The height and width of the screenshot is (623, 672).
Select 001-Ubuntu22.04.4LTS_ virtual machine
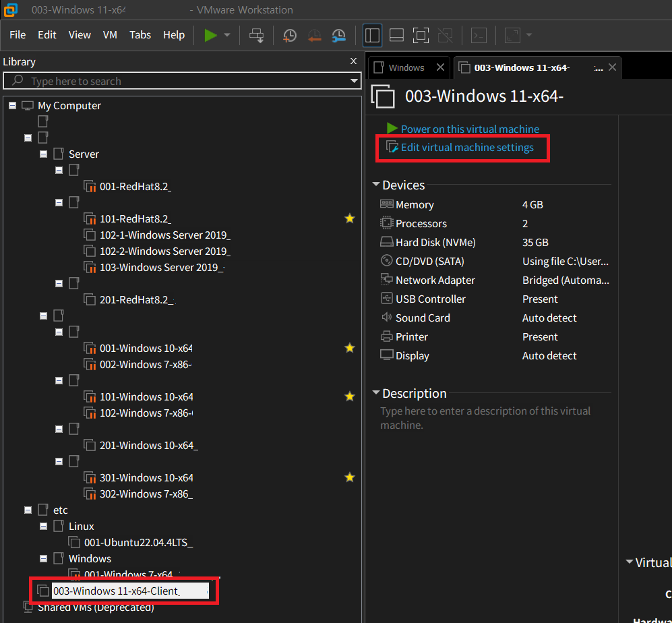point(138,542)
